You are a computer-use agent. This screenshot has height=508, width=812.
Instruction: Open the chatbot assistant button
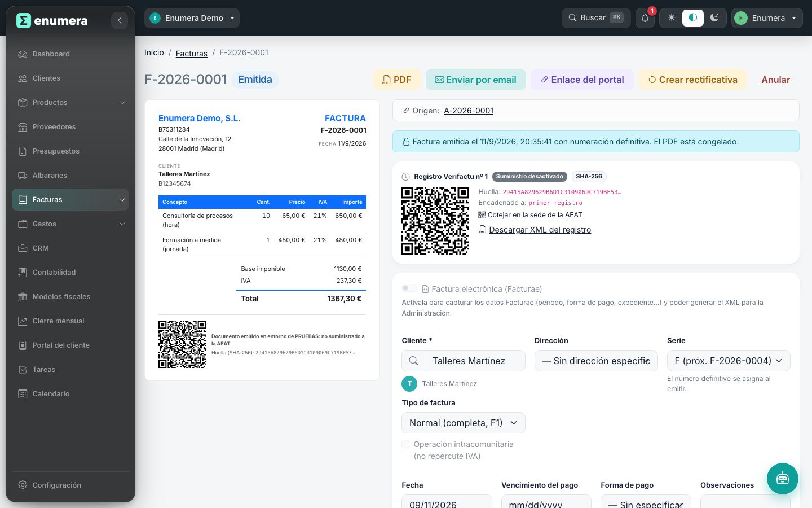click(x=783, y=479)
